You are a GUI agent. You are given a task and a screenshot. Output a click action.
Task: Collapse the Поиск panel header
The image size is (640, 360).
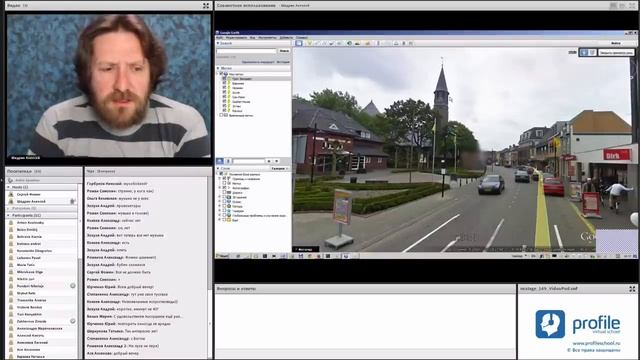(253, 43)
